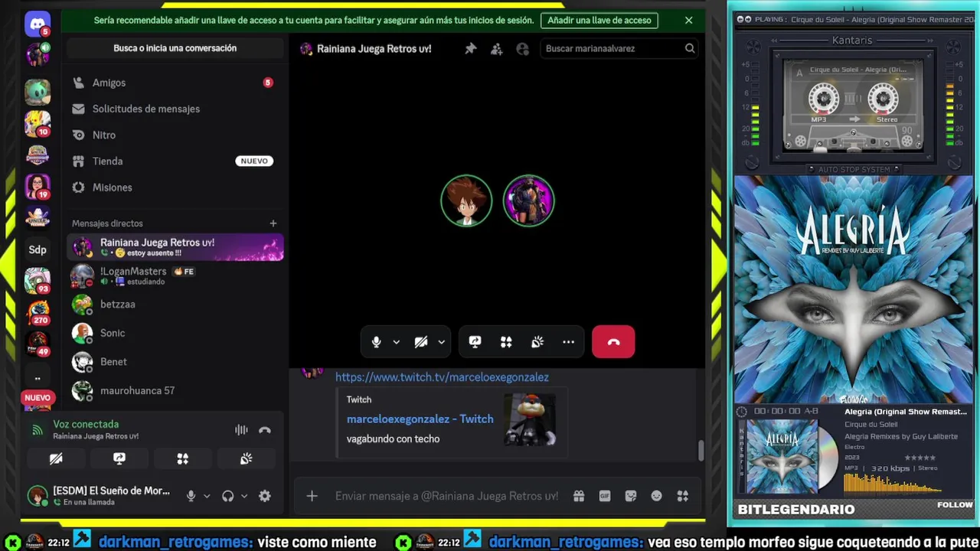Open the Amigos tab
The width and height of the screenshot is (980, 551).
[x=175, y=83]
